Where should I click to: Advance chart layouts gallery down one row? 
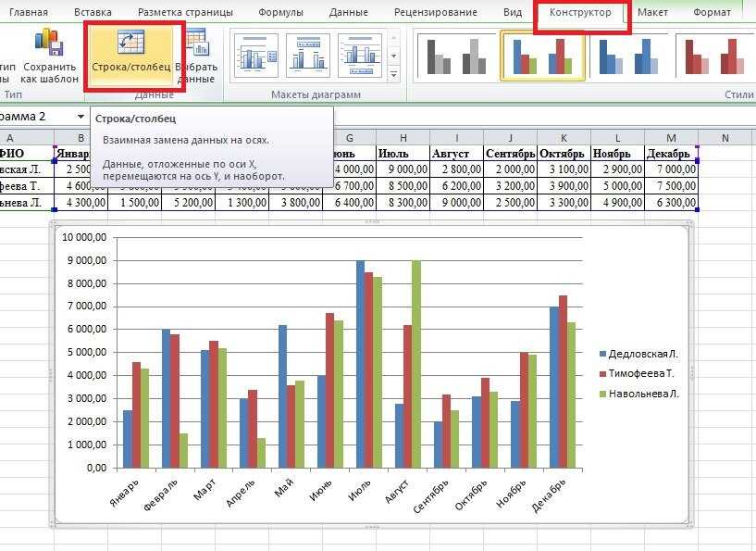[394, 56]
